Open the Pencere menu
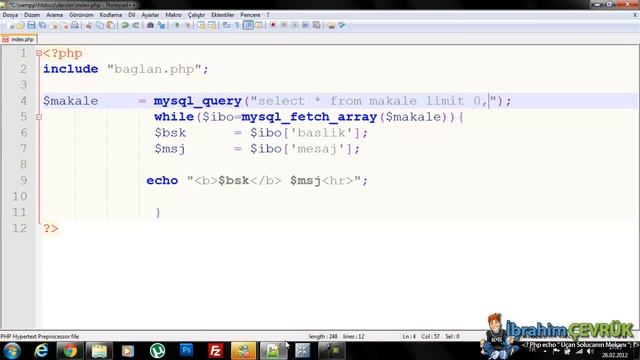The width and height of the screenshot is (640, 360). pos(250,15)
